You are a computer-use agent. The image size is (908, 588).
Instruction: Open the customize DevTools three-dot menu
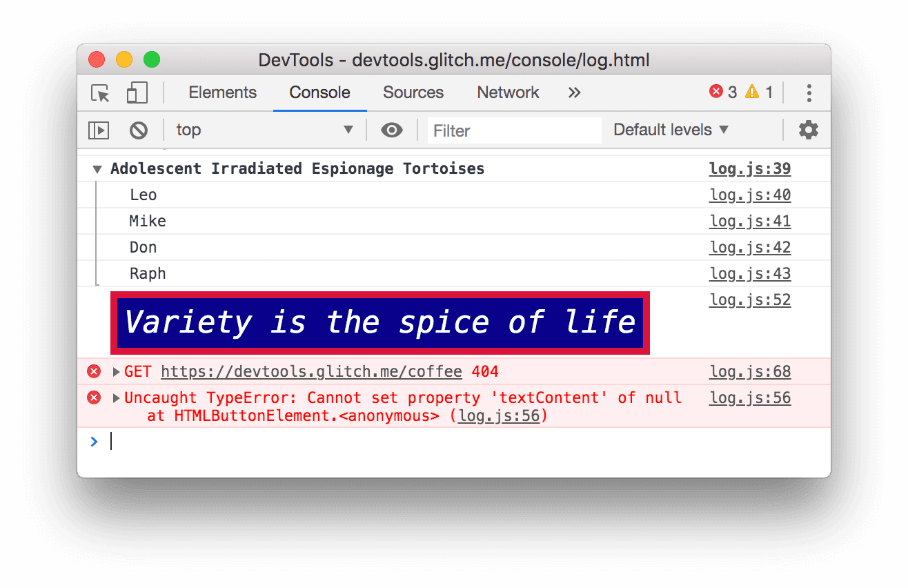pyautogui.click(x=809, y=92)
